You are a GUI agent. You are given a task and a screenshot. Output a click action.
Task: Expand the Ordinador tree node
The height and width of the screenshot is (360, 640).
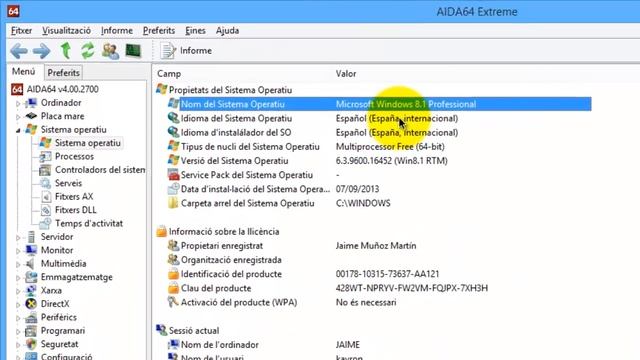(x=18, y=104)
